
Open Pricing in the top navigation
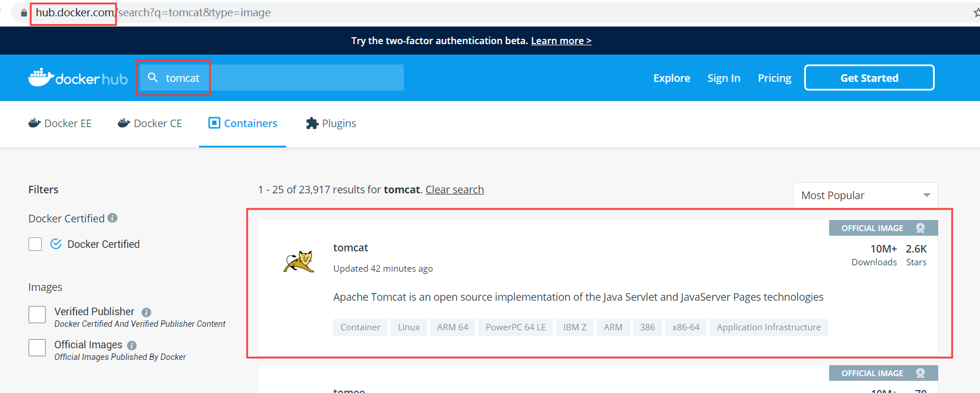point(774,78)
